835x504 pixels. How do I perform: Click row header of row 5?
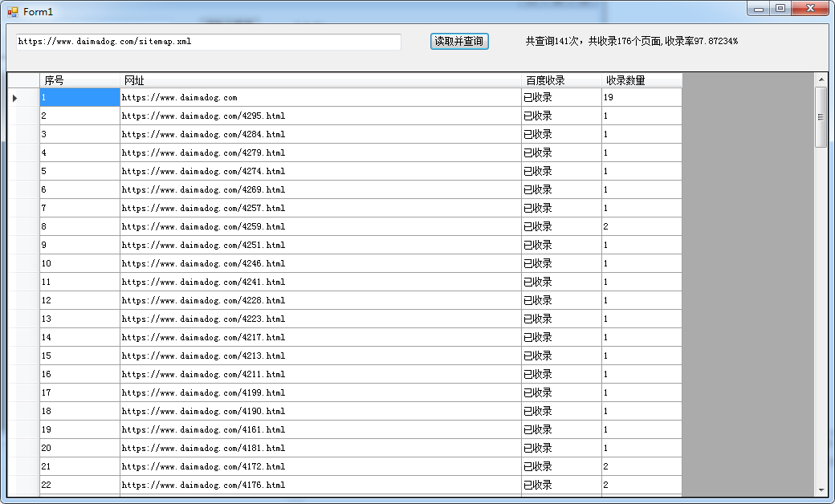[23, 172]
